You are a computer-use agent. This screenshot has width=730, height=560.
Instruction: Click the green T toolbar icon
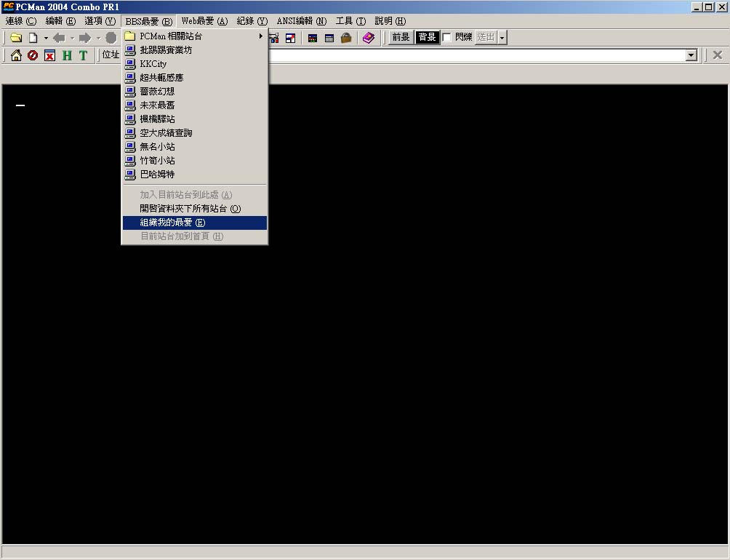83,55
